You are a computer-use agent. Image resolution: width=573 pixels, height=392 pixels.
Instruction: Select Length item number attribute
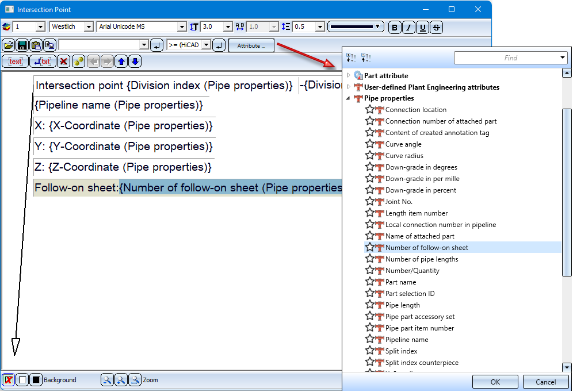tap(416, 213)
